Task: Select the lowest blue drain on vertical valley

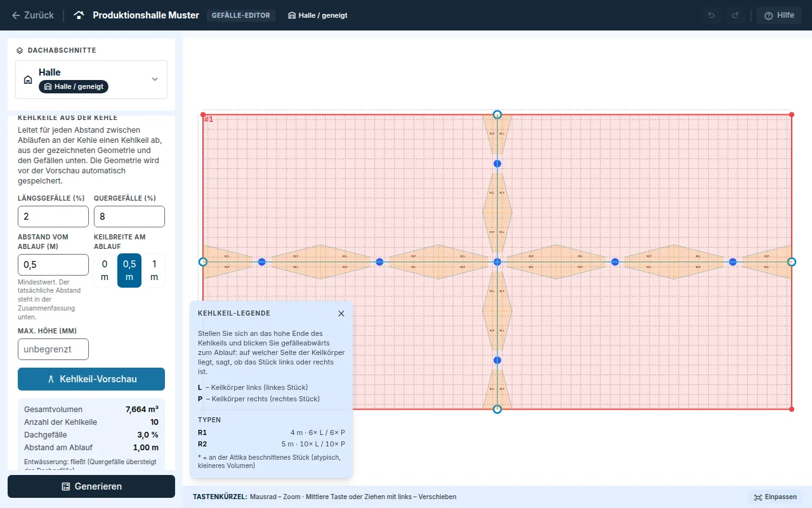Action: (497, 360)
